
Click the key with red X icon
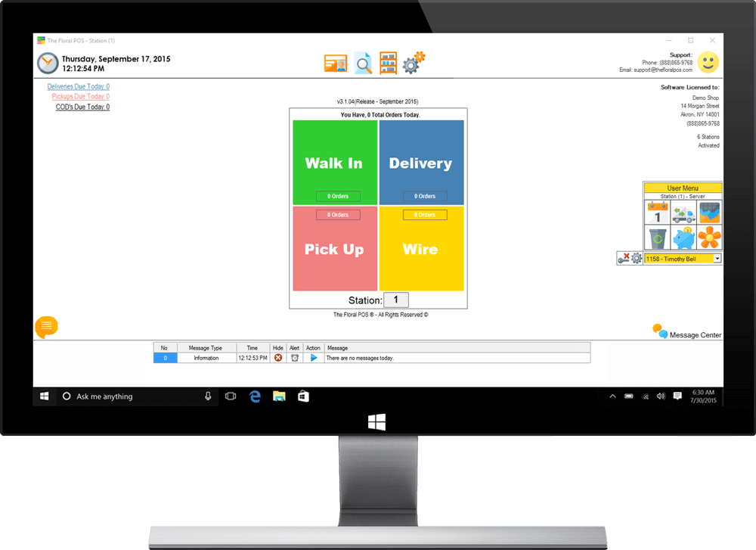click(x=624, y=258)
